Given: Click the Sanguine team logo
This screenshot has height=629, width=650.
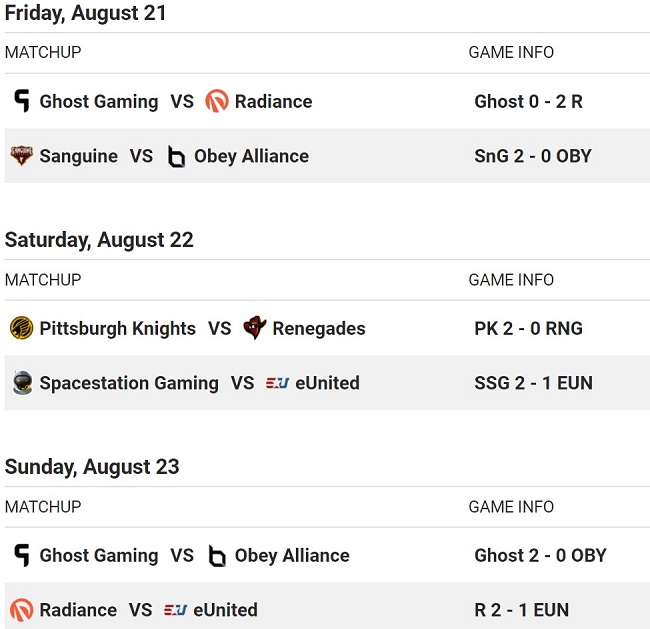Looking at the screenshot, I should click(21, 156).
